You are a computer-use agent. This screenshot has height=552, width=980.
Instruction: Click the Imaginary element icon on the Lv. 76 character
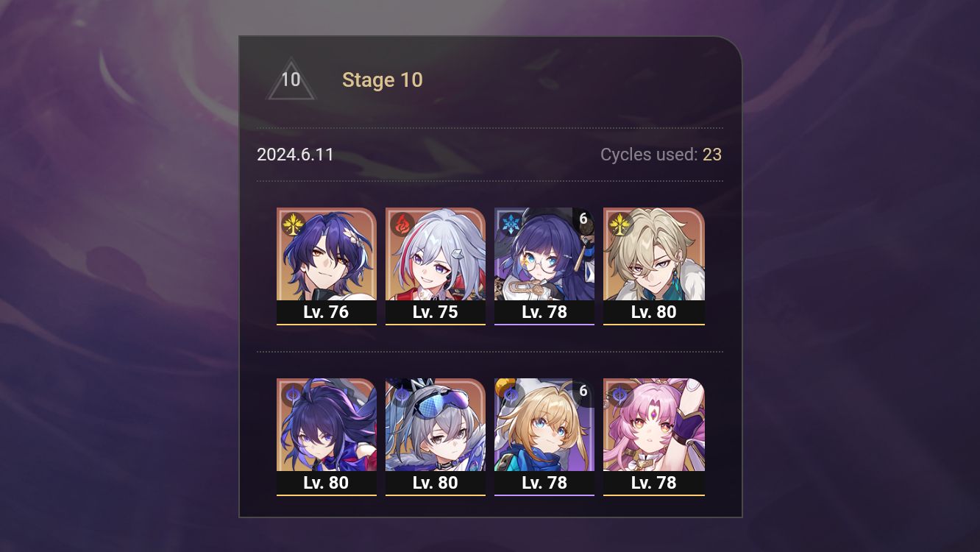point(294,224)
